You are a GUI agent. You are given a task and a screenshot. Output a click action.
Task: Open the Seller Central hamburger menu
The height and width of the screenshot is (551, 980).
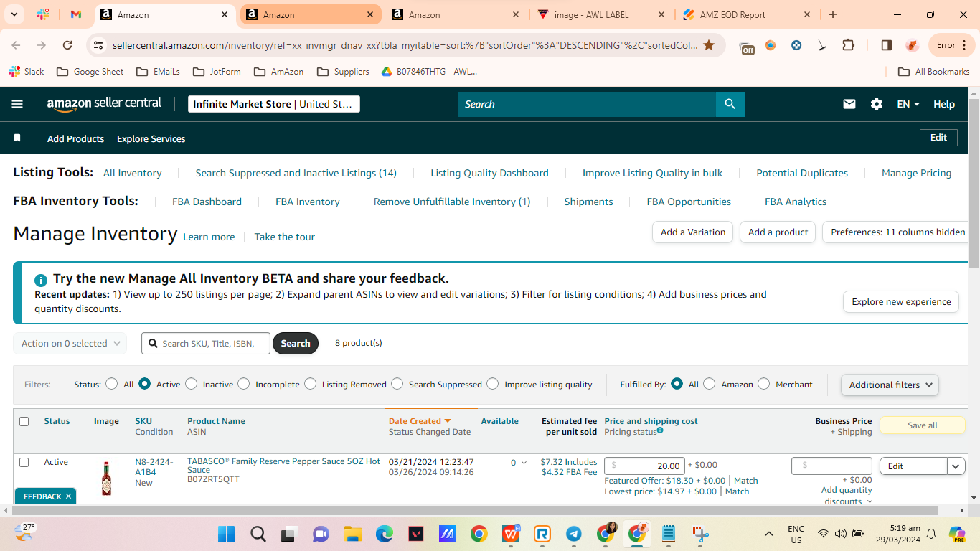pos(17,104)
